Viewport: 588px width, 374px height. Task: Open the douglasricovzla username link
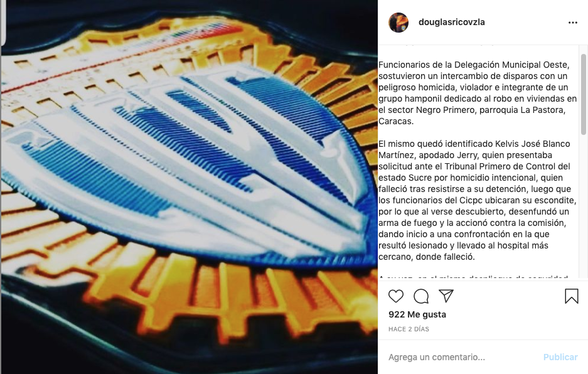click(x=451, y=22)
